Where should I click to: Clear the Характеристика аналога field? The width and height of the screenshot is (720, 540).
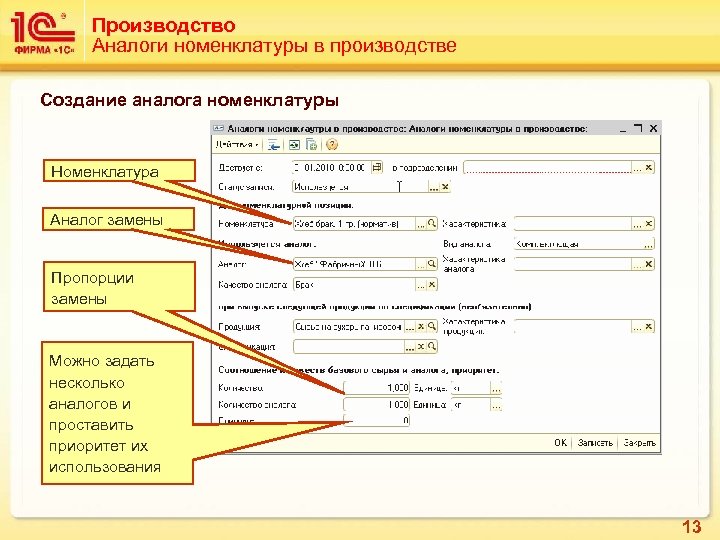tap(648, 264)
